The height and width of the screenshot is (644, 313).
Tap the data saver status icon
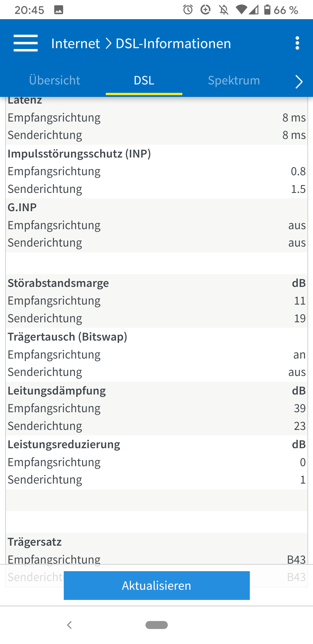tap(205, 10)
